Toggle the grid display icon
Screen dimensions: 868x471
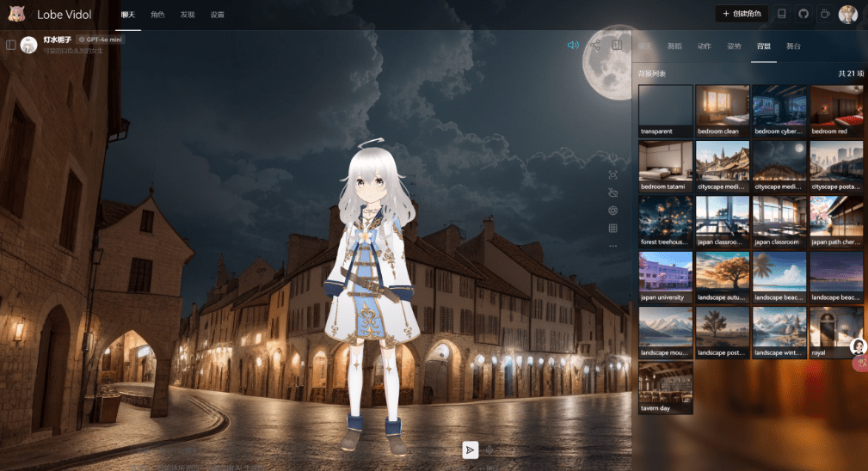(x=613, y=228)
